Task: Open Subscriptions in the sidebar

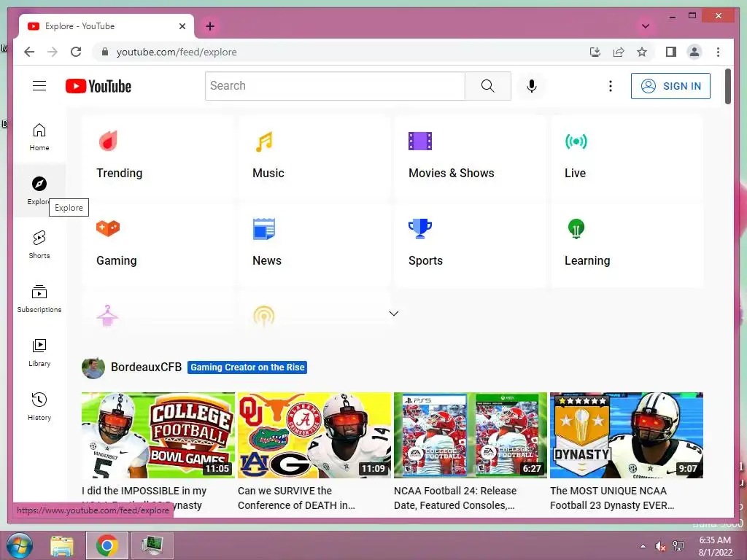Action: point(39,299)
